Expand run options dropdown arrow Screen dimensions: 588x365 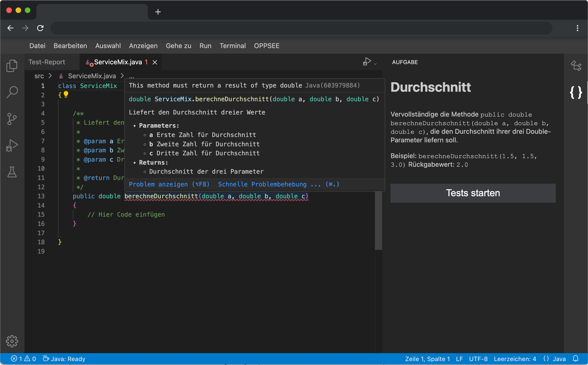coord(375,64)
